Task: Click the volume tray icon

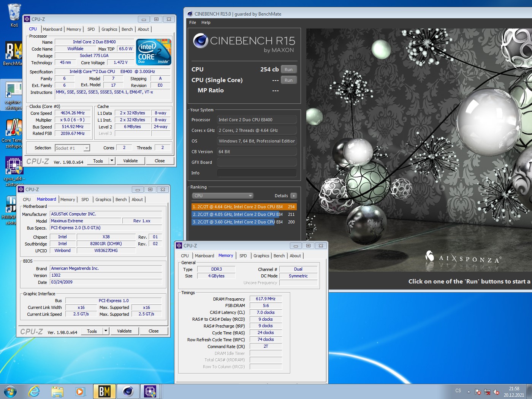Action: (x=496, y=391)
